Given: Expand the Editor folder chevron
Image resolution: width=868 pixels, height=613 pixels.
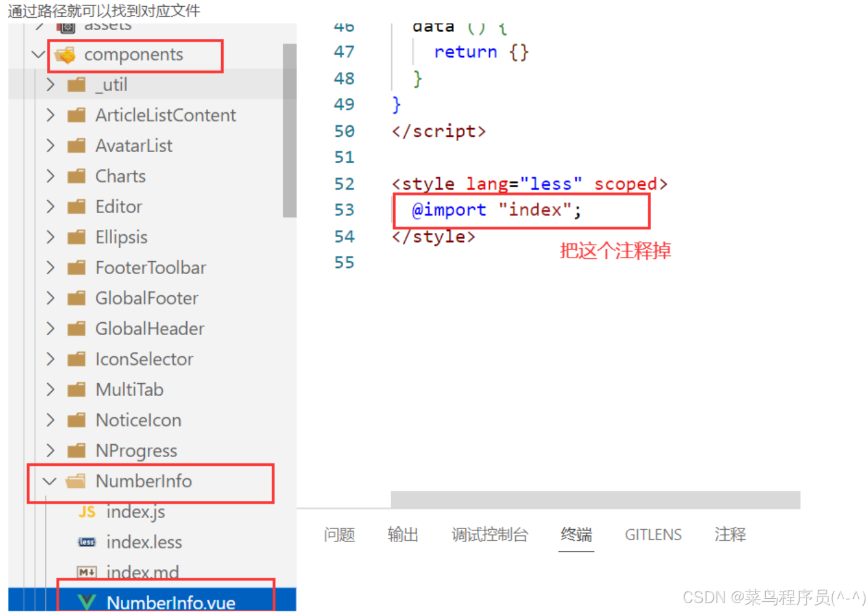Looking at the screenshot, I should click(51, 206).
